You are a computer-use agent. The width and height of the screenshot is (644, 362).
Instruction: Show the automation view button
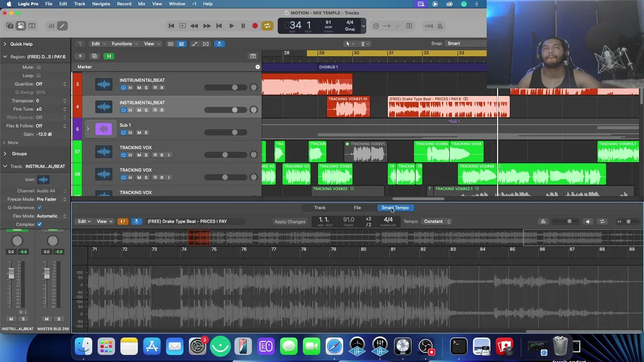(195, 44)
